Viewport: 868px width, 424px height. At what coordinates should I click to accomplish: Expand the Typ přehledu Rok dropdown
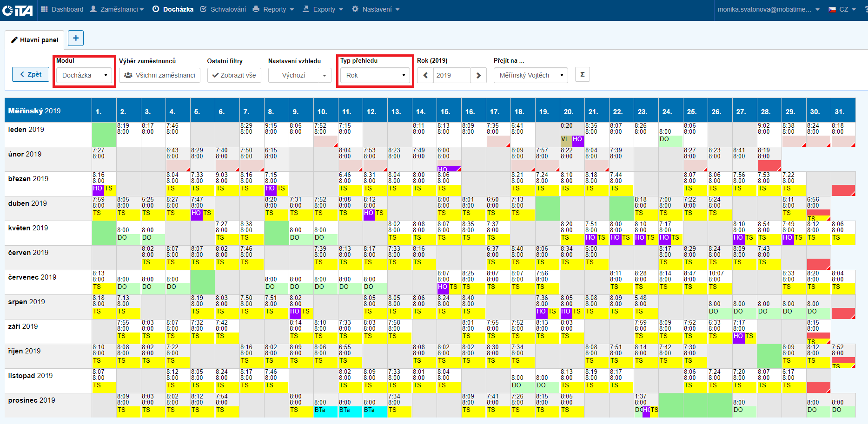click(375, 75)
